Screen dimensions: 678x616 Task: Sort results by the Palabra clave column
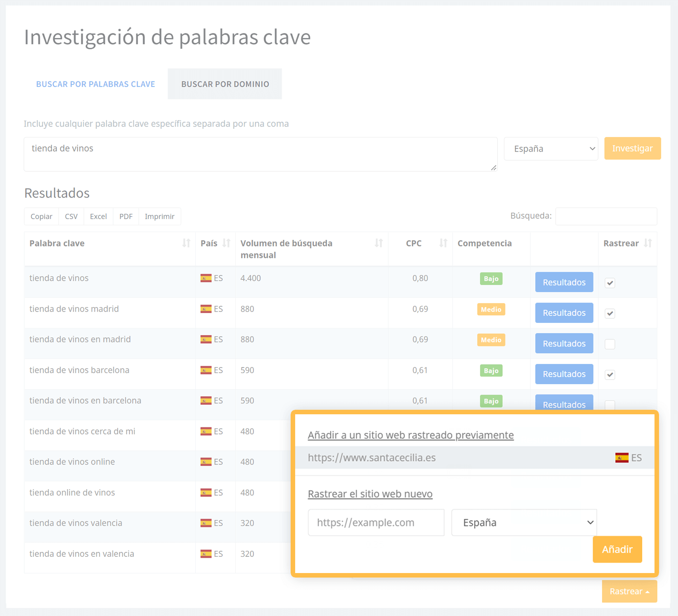pyautogui.click(x=186, y=243)
